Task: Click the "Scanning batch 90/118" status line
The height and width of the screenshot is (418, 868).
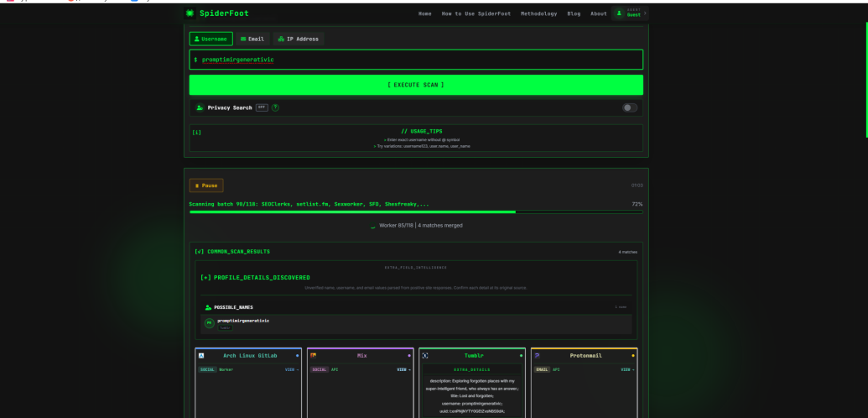Action: [309, 204]
